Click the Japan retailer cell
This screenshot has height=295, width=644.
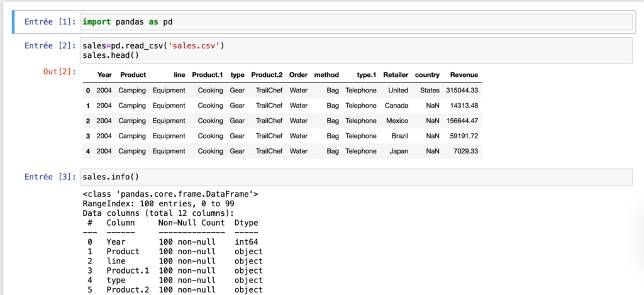pyautogui.click(x=398, y=151)
